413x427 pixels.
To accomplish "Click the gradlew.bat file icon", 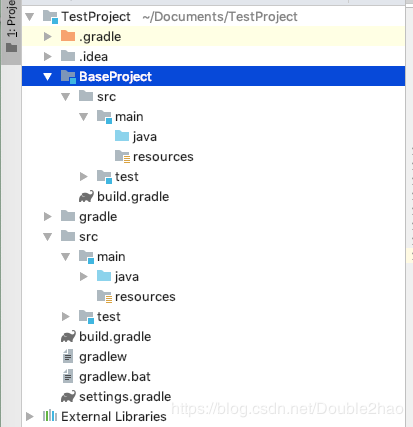I will click(68, 376).
